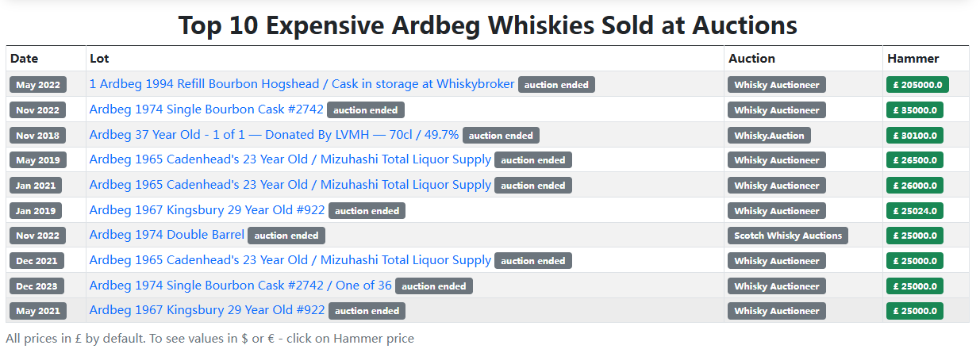
Task: Click the Nov 2018 date badge
Action: 38,136
